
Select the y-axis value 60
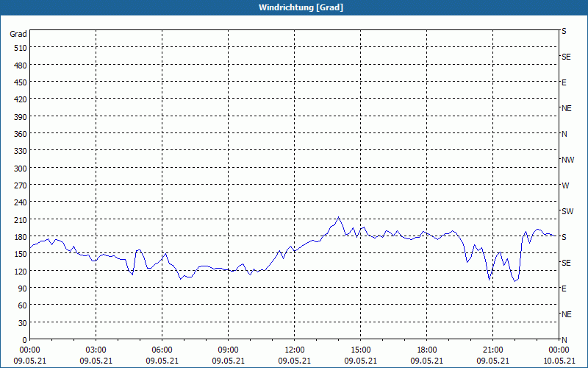23,305
